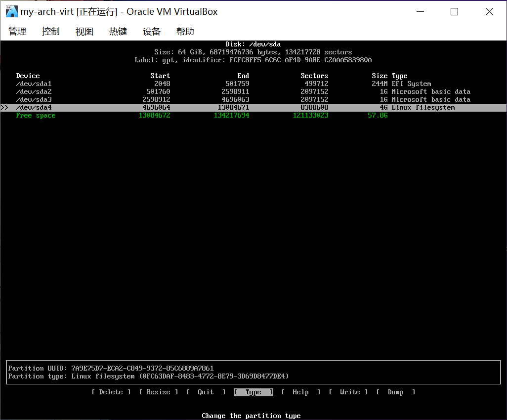Open the 设备 menu
This screenshot has height=420, width=507.
152,32
